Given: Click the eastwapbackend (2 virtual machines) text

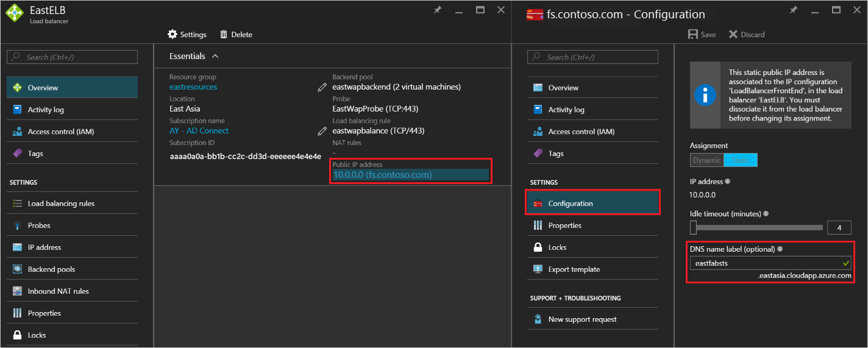Looking at the screenshot, I should coord(397,87).
